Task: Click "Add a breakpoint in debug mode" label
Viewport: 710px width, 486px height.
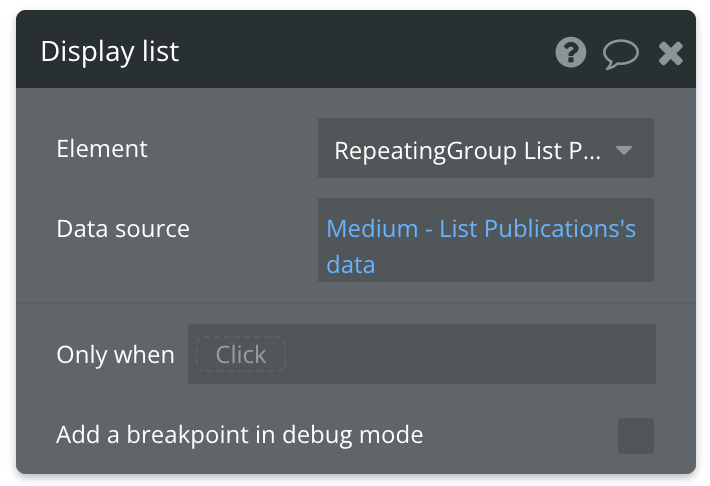Action: coord(240,435)
